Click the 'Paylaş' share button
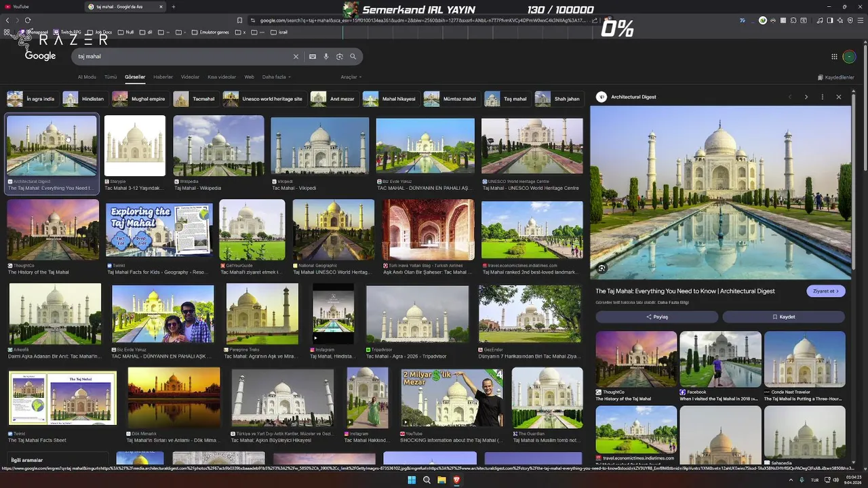868x488 pixels. [656, 317]
